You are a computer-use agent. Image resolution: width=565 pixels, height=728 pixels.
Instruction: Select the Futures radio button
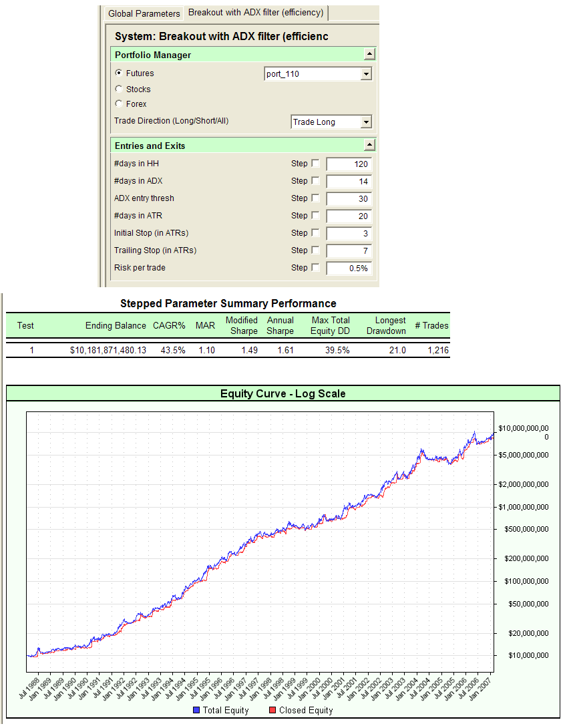tap(118, 73)
